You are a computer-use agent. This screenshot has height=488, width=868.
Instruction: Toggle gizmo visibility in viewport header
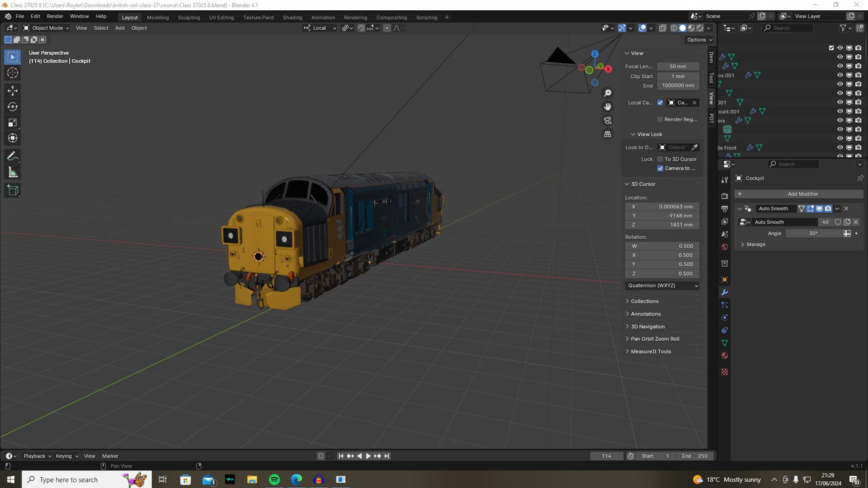click(622, 28)
